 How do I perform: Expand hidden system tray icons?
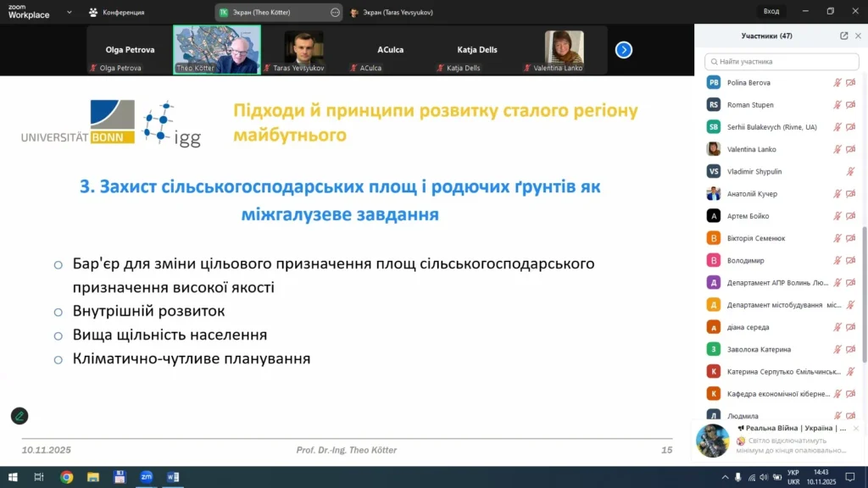(x=725, y=477)
